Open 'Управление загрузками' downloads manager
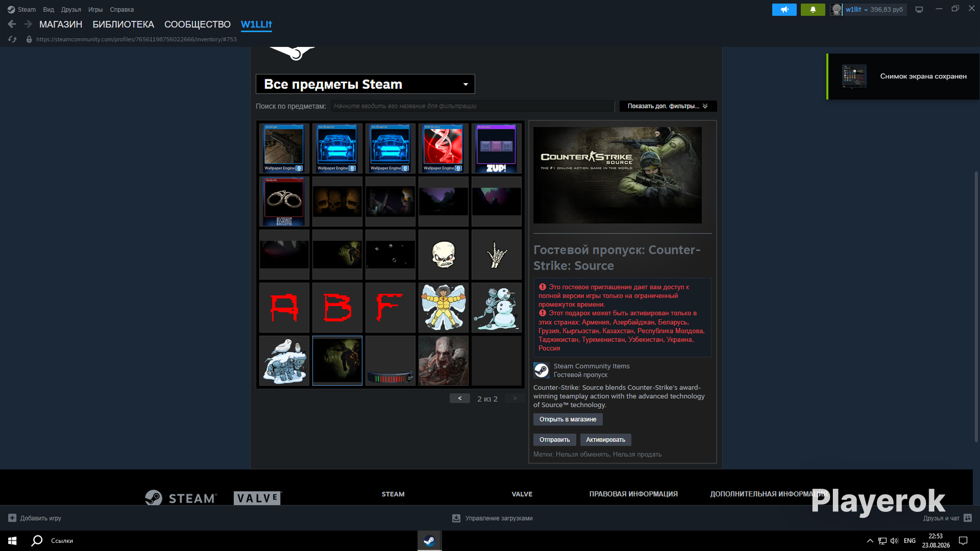The width and height of the screenshot is (980, 551). (492, 518)
